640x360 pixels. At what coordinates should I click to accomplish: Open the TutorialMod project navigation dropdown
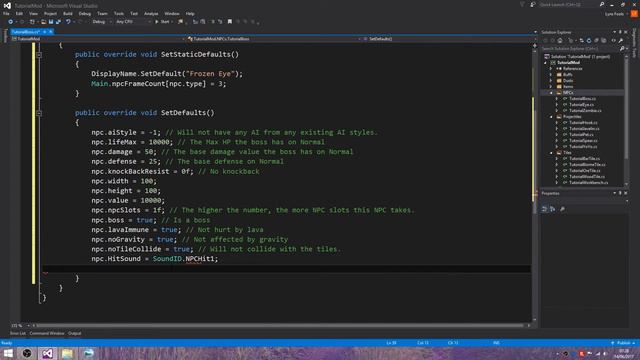coord(98,39)
